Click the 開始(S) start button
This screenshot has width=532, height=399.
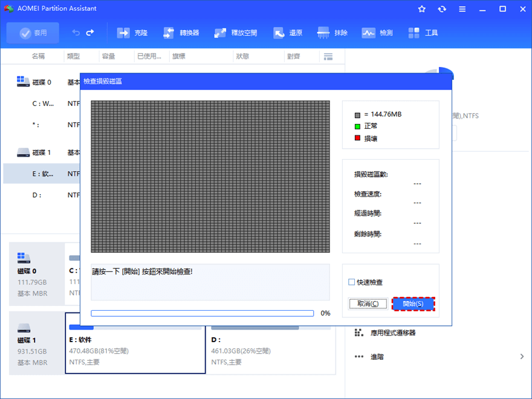point(414,303)
